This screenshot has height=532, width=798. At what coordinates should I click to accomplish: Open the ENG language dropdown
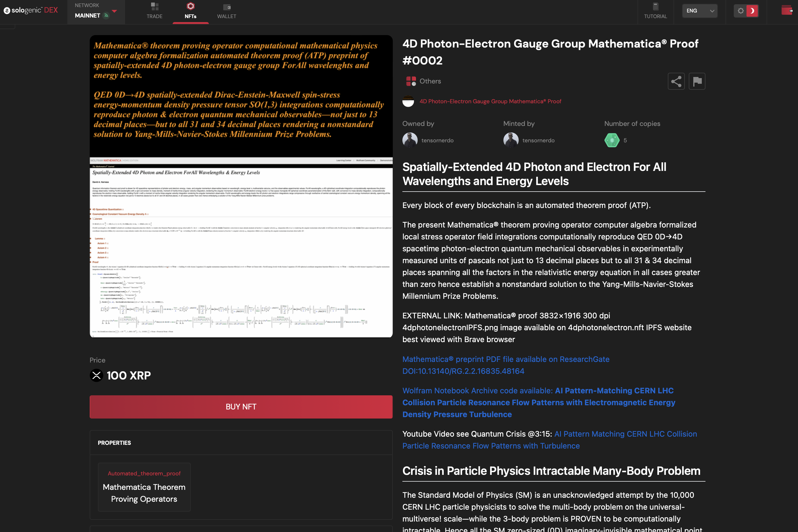click(x=699, y=11)
